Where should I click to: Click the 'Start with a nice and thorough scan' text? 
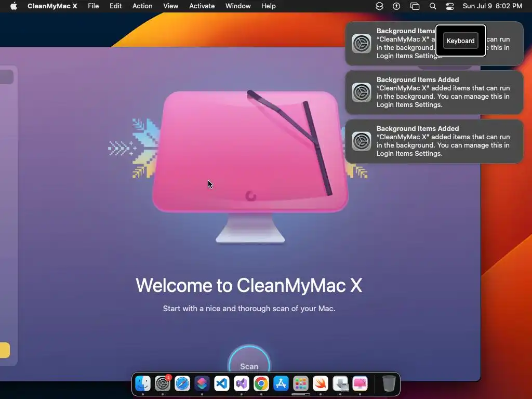(249, 309)
